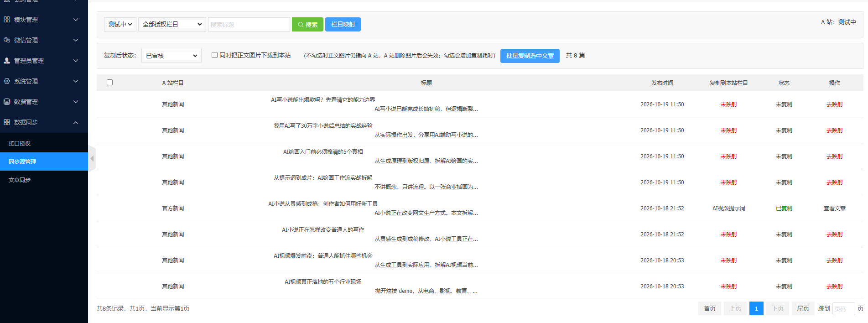Click the 模块管理 grid icon in sidebar
868x323 pixels.
click(x=7, y=20)
